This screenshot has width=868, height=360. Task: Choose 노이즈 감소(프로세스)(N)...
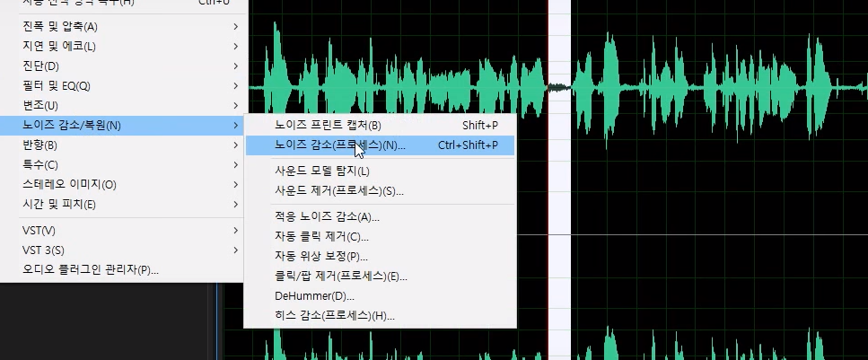[381, 145]
